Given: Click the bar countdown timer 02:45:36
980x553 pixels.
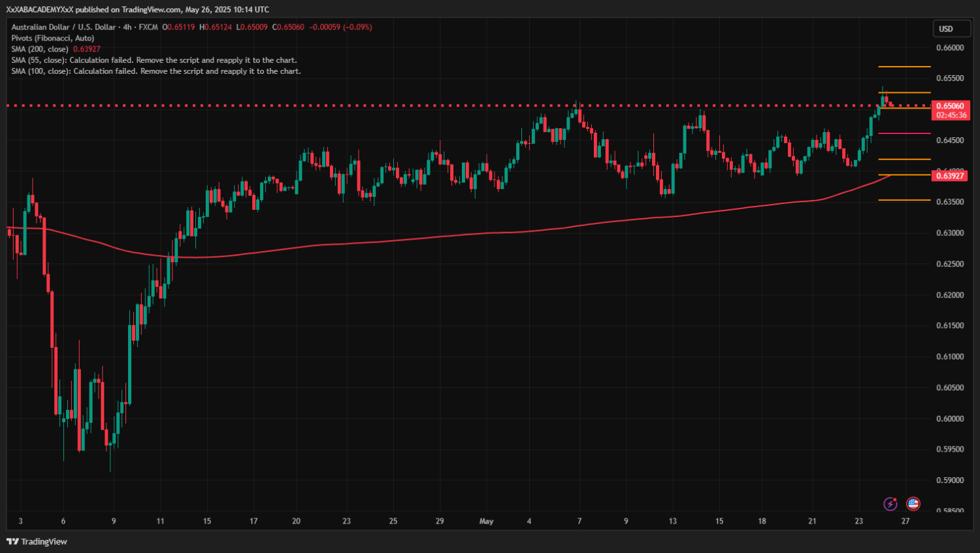Looking at the screenshot, I should 951,115.
